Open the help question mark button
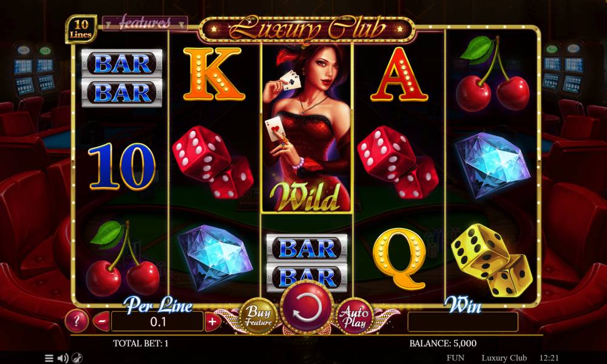Image resolution: width=607 pixels, height=364 pixels. 76,321
